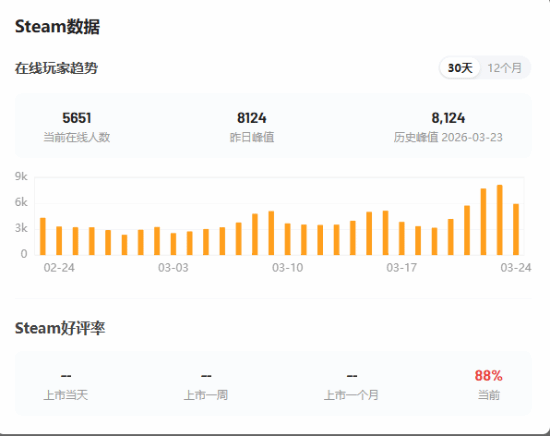Click the 在线玩家趋势 heading
The height and width of the screenshot is (436, 550).
[56, 68]
